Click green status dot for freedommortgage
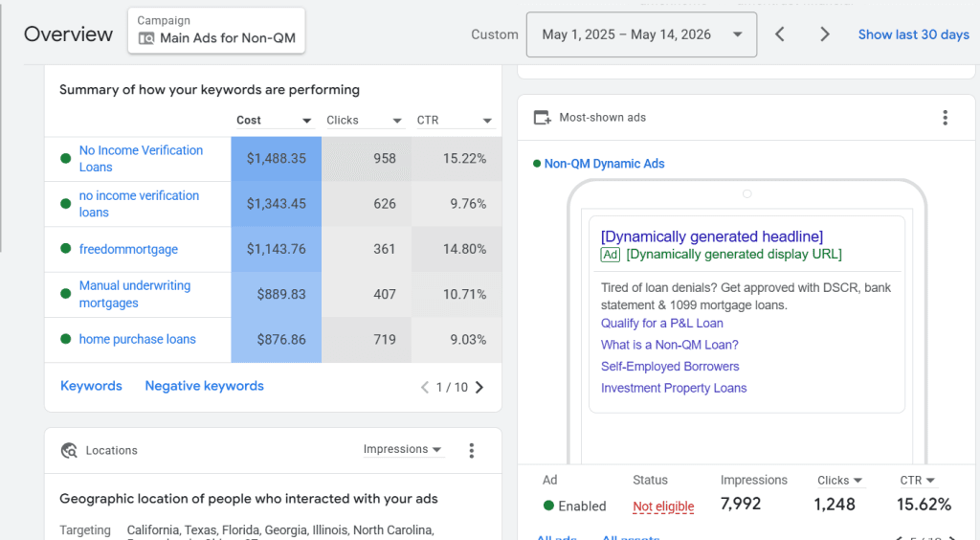This screenshot has height=540, width=980. coord(65,249)
